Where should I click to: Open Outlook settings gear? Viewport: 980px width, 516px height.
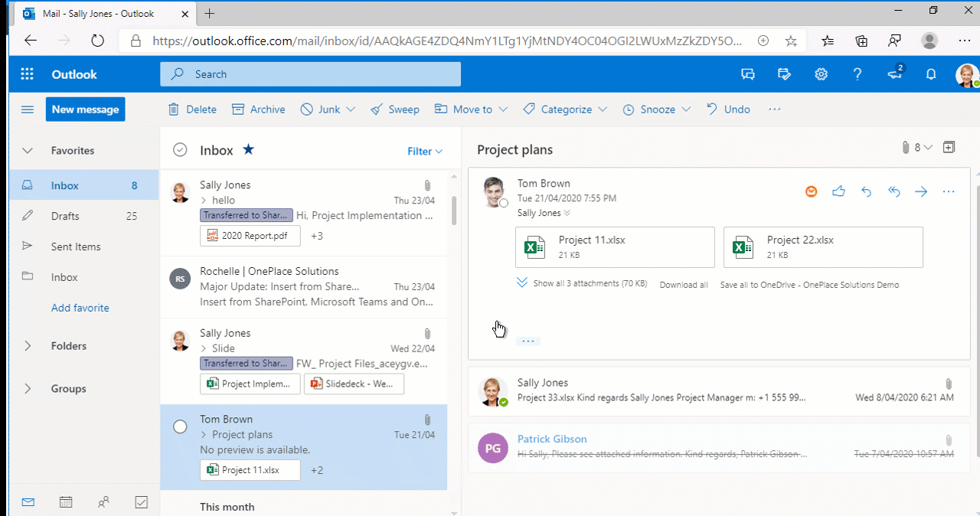coord(822,74)
